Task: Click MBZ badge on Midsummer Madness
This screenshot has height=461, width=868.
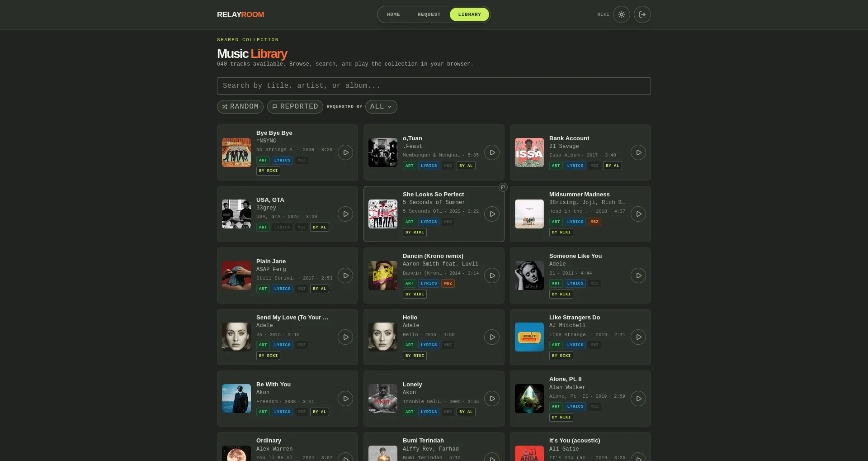Action: 594,222
